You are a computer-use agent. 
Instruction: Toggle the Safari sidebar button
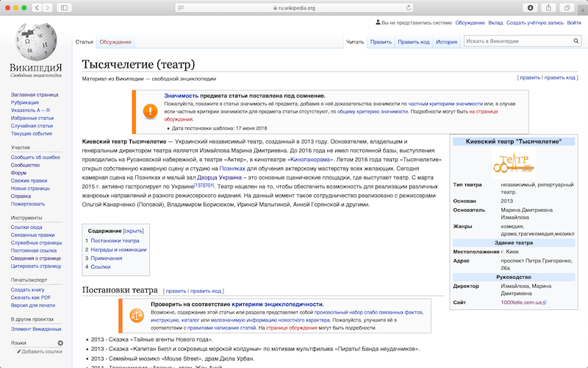(x=64, y=7)
